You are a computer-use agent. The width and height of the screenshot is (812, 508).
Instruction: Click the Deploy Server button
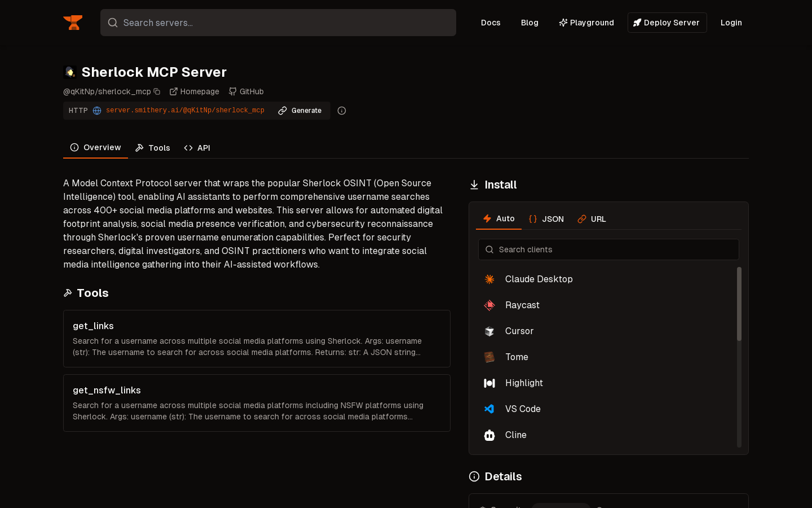point(667,23)
